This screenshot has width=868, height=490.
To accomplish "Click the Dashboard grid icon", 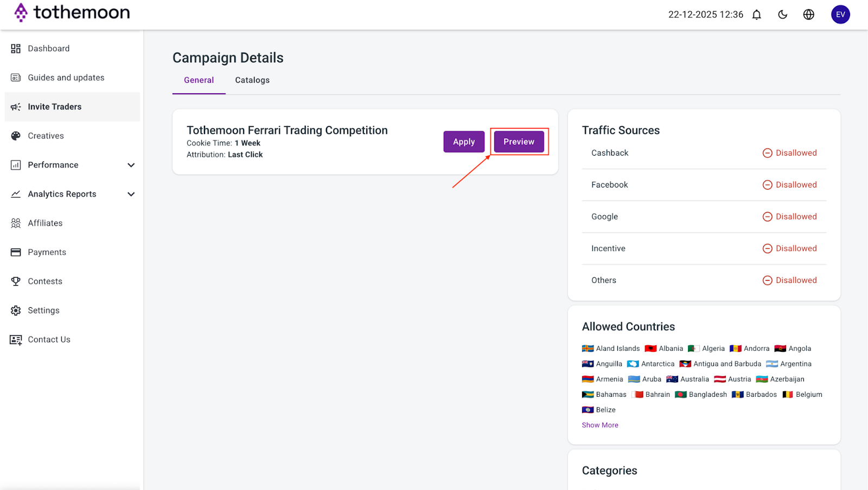I will [x=16, y=49].
